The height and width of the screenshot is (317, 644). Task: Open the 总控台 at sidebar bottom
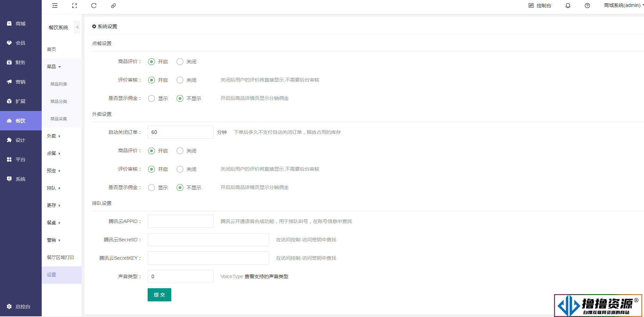pyautogui.click(x=21, y=307)
